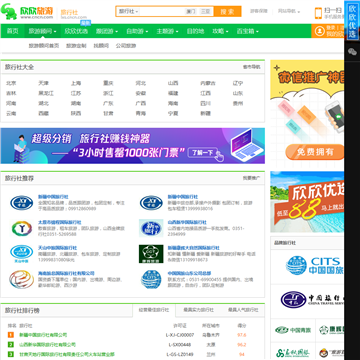
Task: Open 新疆中国旅行社有限公司 ranking row link
Action: click(43, 335)
